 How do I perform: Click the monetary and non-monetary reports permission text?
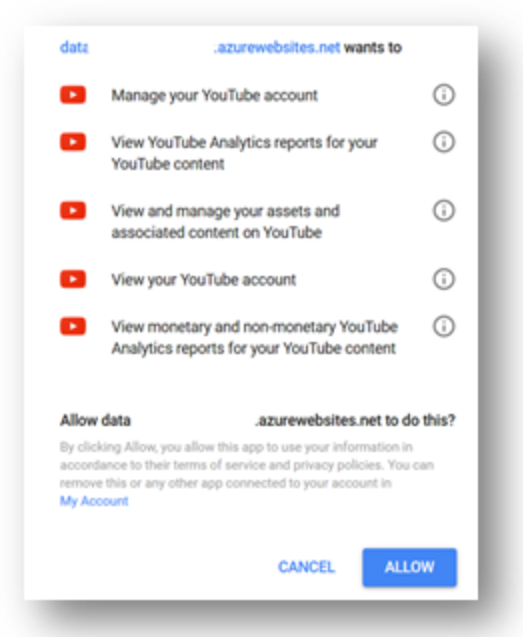click(254, 338)
